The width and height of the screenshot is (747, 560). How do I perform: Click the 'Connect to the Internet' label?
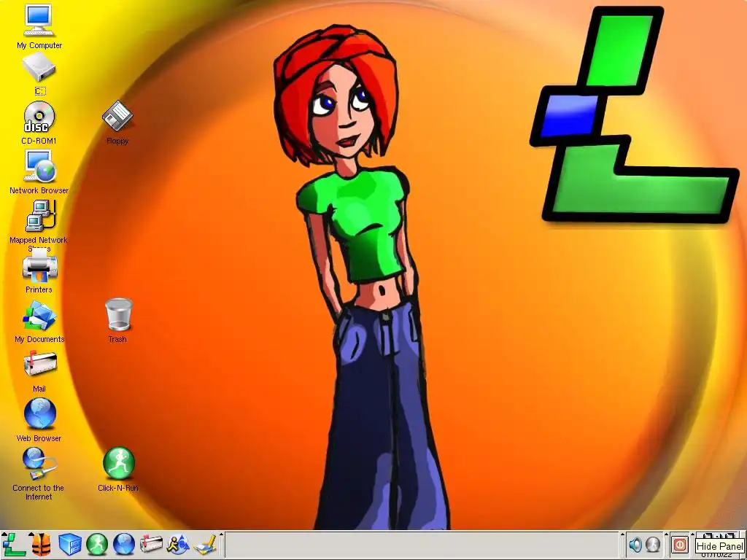(x=39, y=492)
